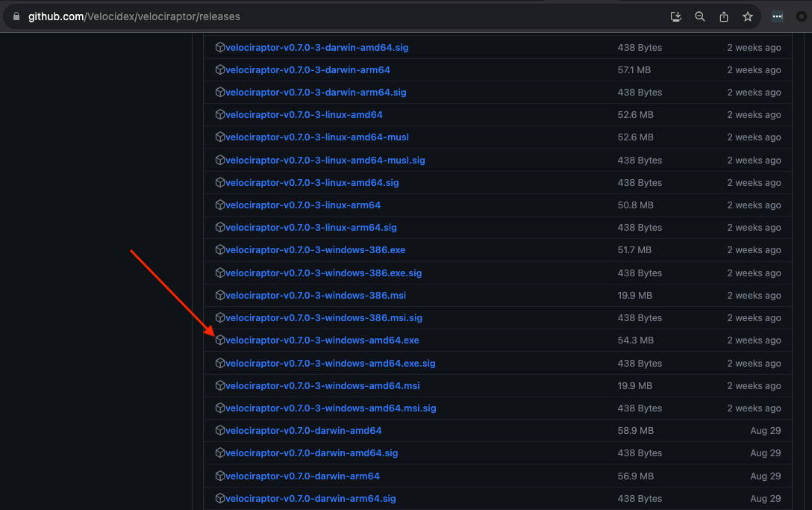Click the share icon in address bar
This screenshot has width=812, height=510.
723,16
